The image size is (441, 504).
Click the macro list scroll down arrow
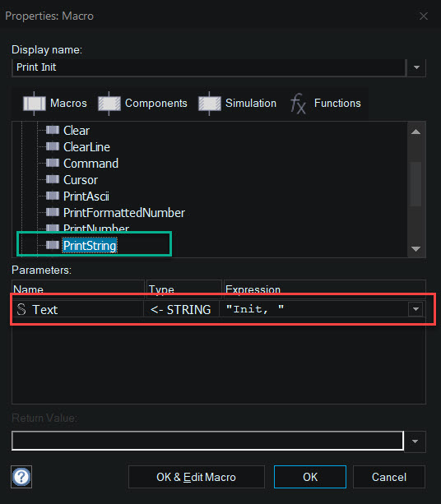tap(416, 249)
